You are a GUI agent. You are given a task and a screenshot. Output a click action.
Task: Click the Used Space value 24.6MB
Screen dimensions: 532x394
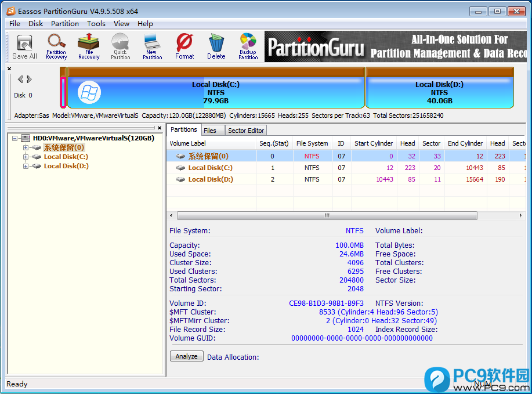[352, 254]
